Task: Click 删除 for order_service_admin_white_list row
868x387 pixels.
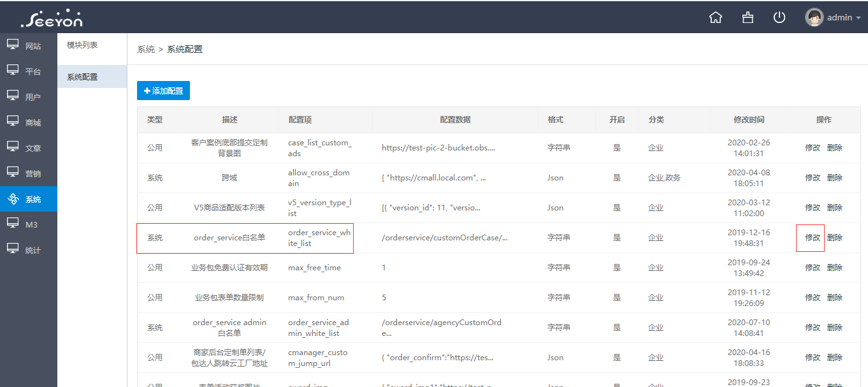Action: point(835,327)
